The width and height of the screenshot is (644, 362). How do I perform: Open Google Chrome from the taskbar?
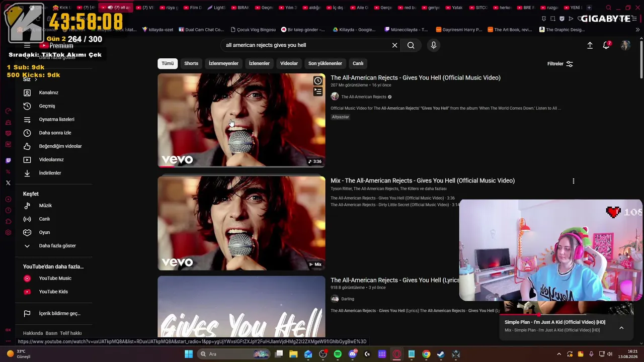click(x=426, y=354)
